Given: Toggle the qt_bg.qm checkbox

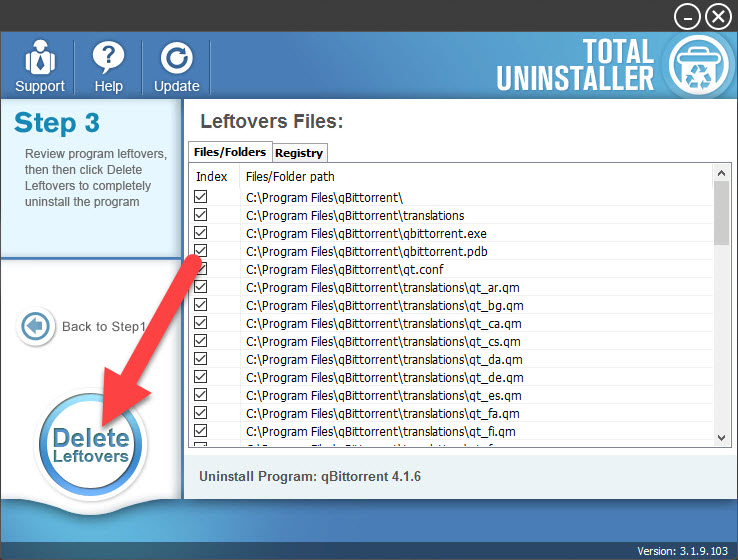Looking at the screenshot, I should [x=201, y=304].
